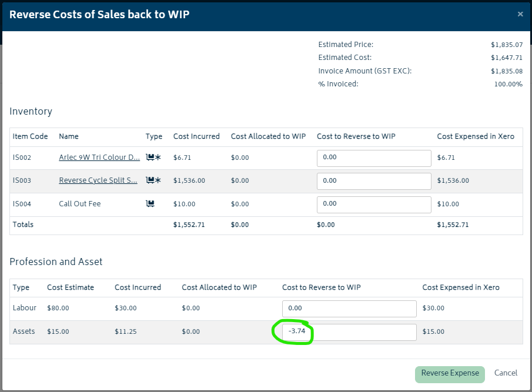The width and height of the screenshot is (532, 392).
Task: Focus the Cost to Reverse field for IS004
Action: point(374,205)
